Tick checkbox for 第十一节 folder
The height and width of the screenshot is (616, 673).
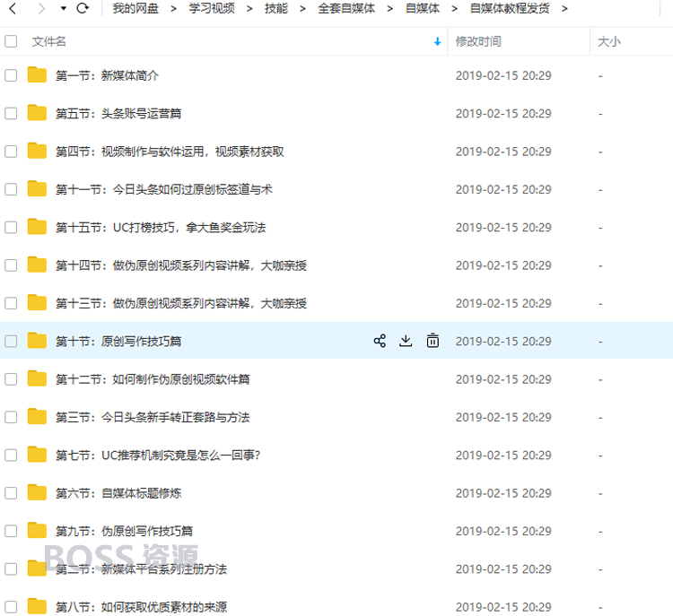(11, 189)
